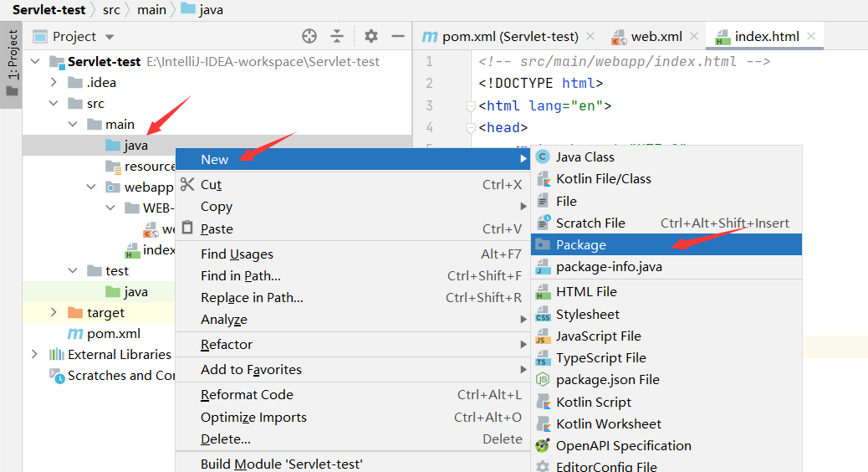Click the locate (crosshair) icon in Project panel

pos(309,37)
